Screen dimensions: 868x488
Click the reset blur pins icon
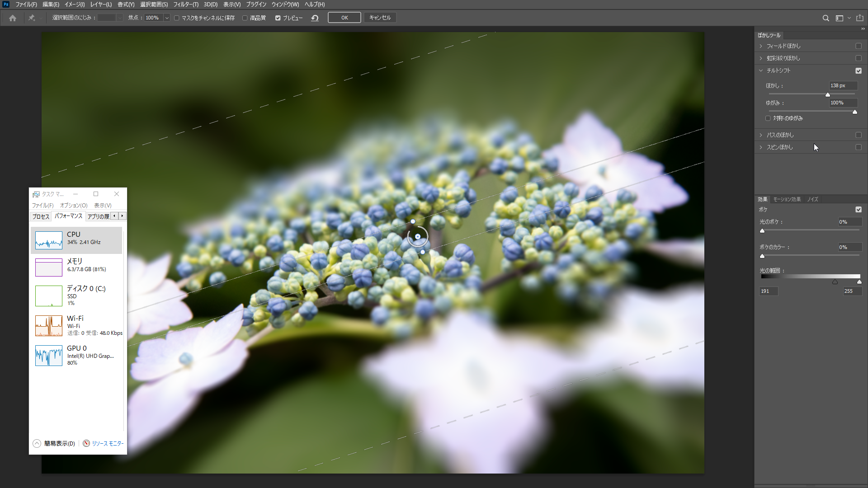pos(315,18)
